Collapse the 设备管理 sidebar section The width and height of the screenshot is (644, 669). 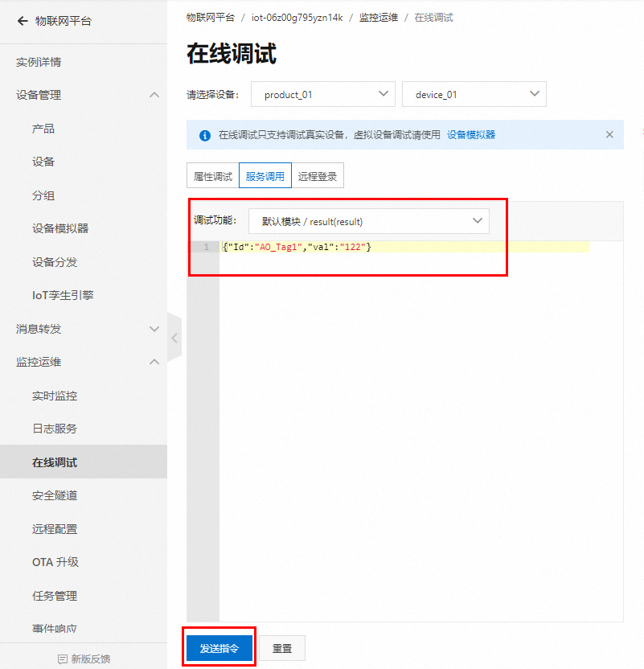[154, 94]
